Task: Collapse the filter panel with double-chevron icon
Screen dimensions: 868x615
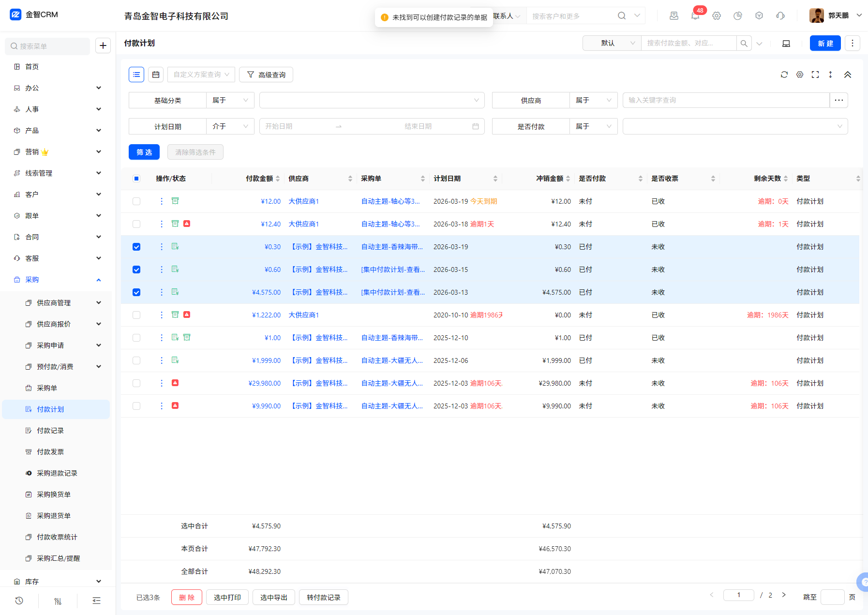Action: coord(848,75)
